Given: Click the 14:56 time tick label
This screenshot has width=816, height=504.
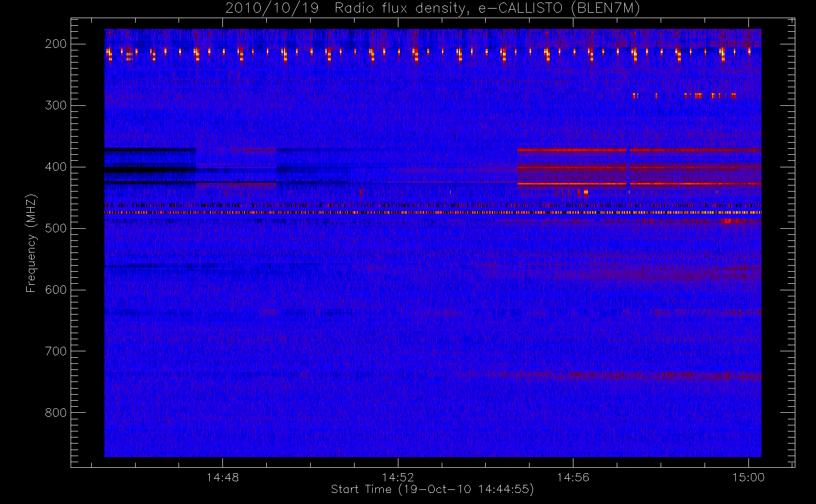Looking at the screenshot, I should point(573,477).
